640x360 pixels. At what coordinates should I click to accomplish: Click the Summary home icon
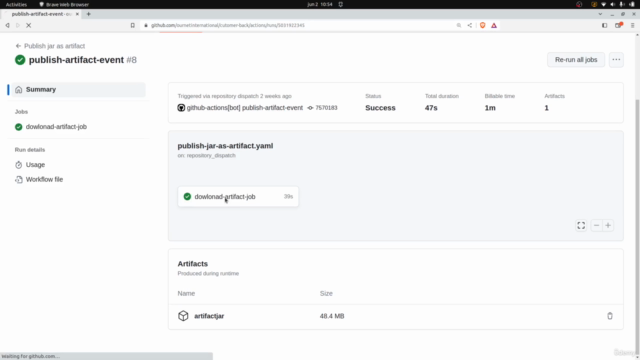pyautogui.click(x=18, y=90)
